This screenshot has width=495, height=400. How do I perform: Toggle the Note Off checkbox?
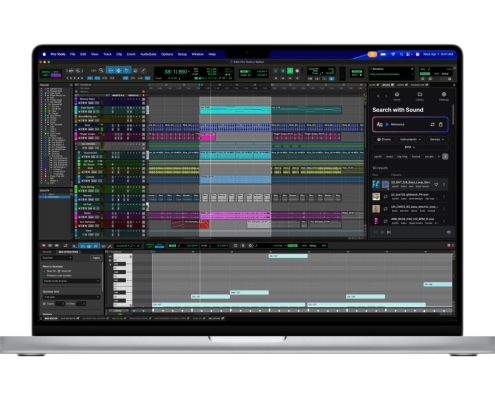[x=60, y=271]
